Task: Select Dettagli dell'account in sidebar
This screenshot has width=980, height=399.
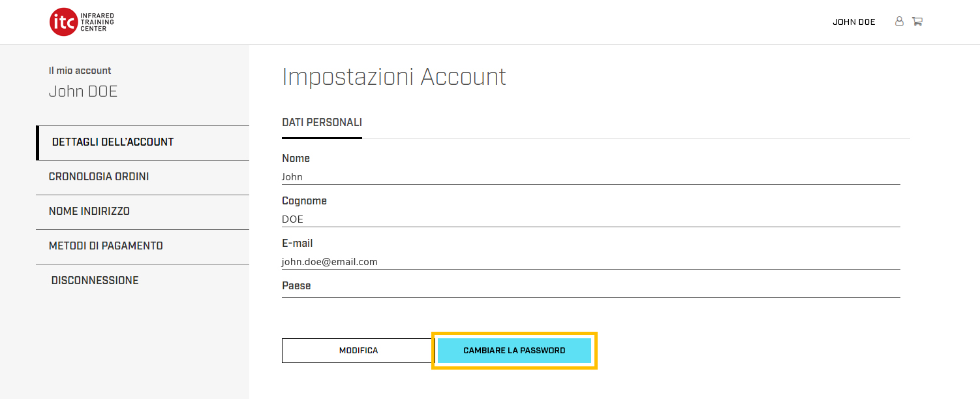Action: pos(113,142)
